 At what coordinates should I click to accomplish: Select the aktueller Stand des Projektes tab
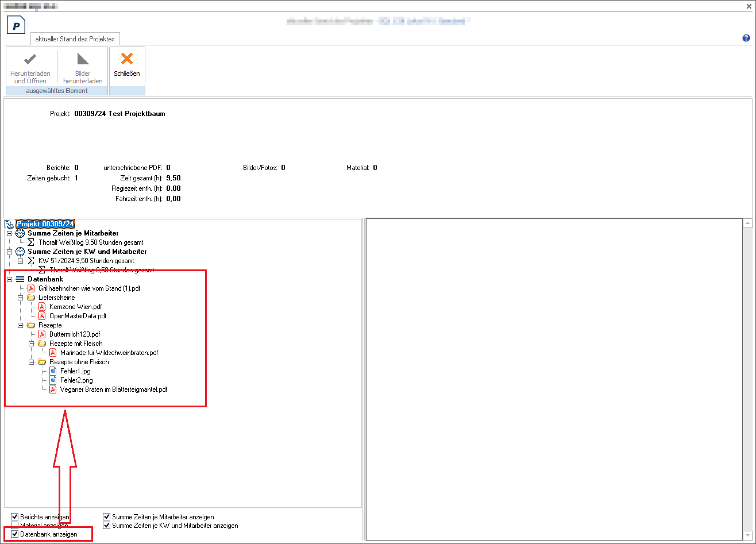[75, 39]
